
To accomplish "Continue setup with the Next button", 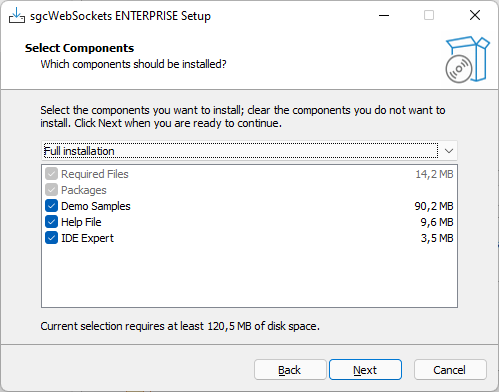I will coord(365,370).
